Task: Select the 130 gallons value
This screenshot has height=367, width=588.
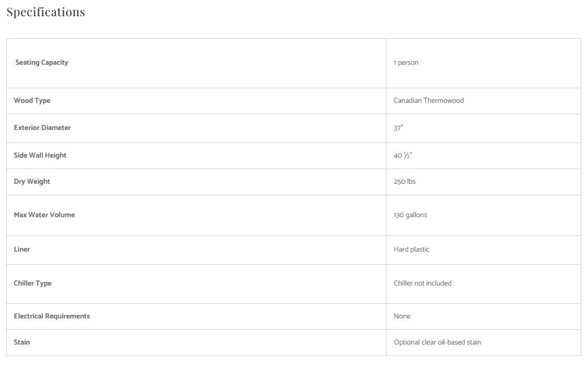Action: click(x=410, y=215)
